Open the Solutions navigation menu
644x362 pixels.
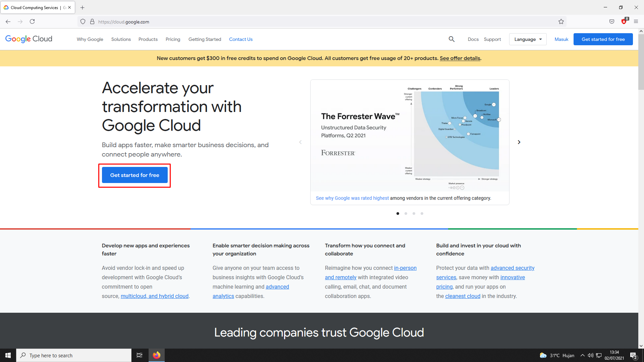coord(121,39)
